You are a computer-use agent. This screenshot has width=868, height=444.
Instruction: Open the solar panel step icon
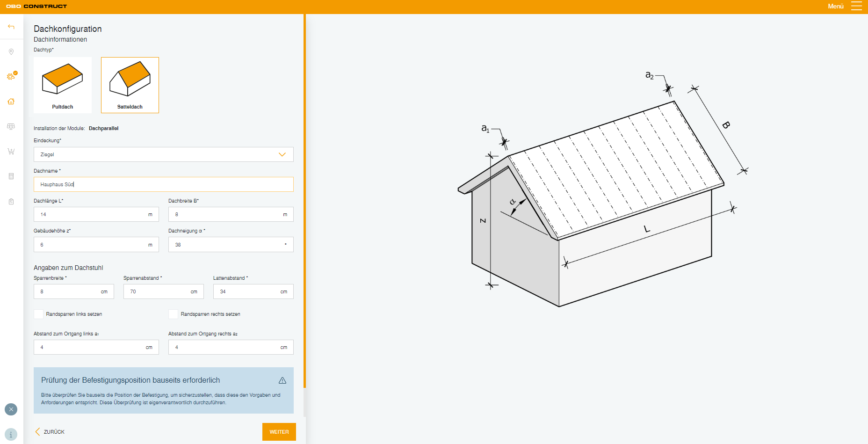pos(11,126)
